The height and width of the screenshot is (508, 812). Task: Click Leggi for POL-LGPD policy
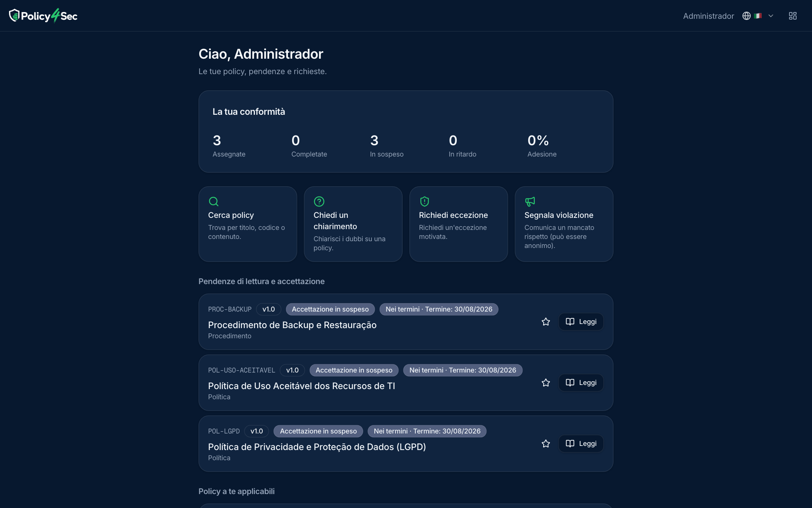[x=581, y=444]
